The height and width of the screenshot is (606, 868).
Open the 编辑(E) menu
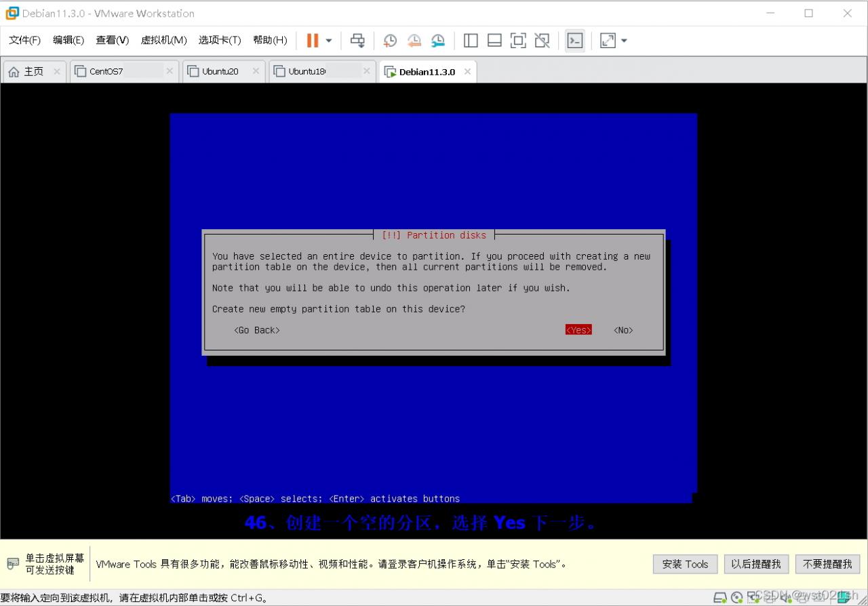68,40
